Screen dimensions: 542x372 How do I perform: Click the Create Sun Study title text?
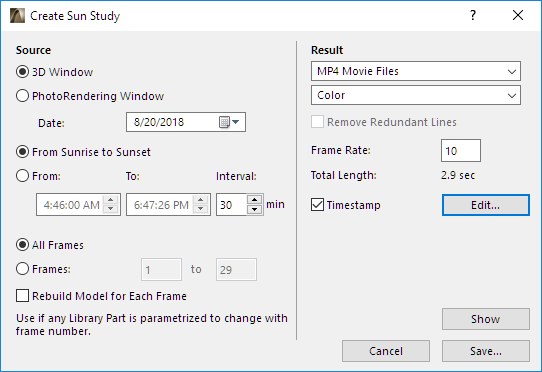point(75,16)
